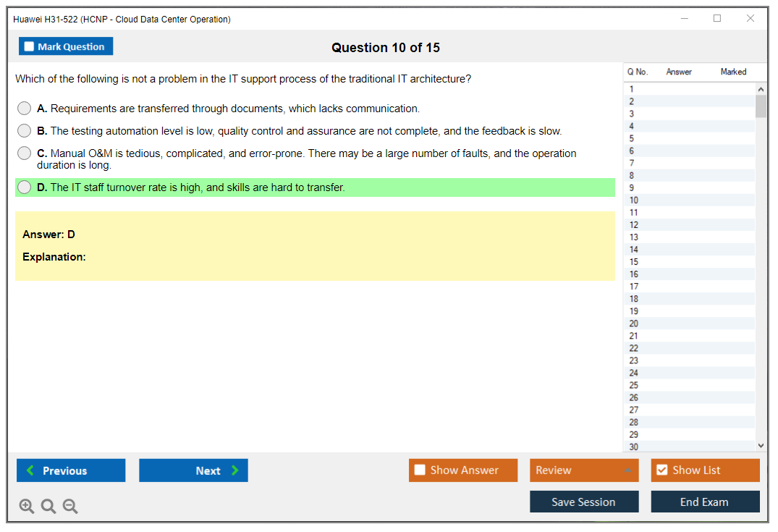The image size is (778, 532).
Task: Select answer option A radio button
Action: [25, 109]
